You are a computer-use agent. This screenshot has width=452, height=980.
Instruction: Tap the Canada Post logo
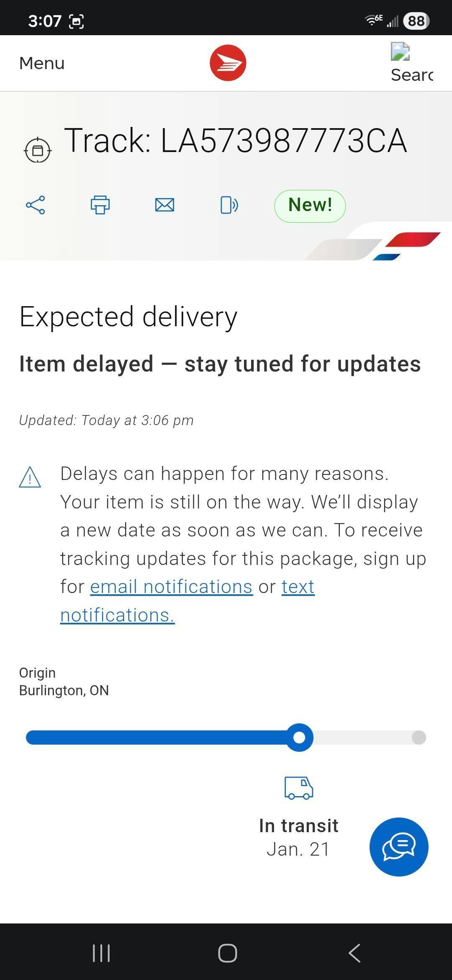coord(228,63)
